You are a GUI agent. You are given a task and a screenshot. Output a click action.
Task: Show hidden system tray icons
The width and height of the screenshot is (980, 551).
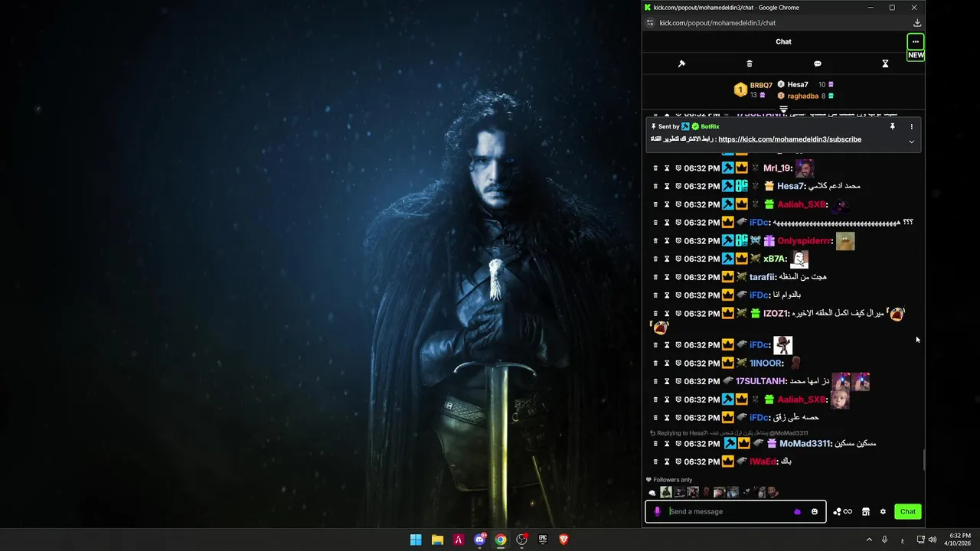point(869,540)
